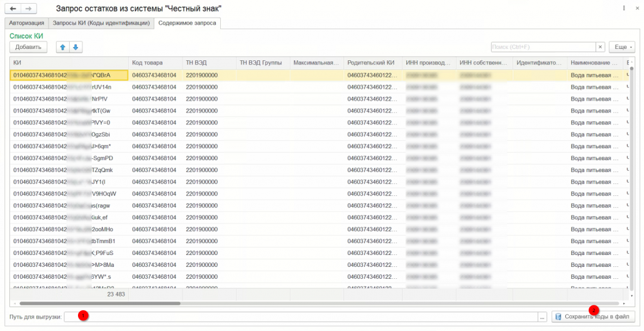Select the row with KI ending >M>8Ma
Viewport: 644px width, 331px height.
pyautogui.click(x=319, y=265)
